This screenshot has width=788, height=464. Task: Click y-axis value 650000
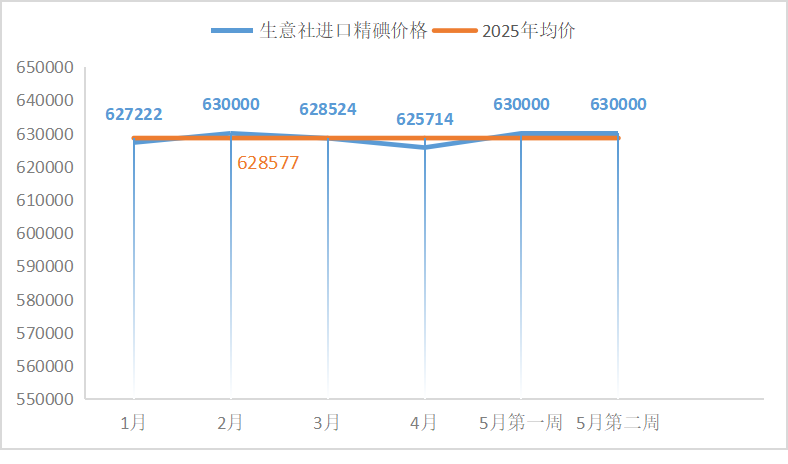[x=45, y=67]
